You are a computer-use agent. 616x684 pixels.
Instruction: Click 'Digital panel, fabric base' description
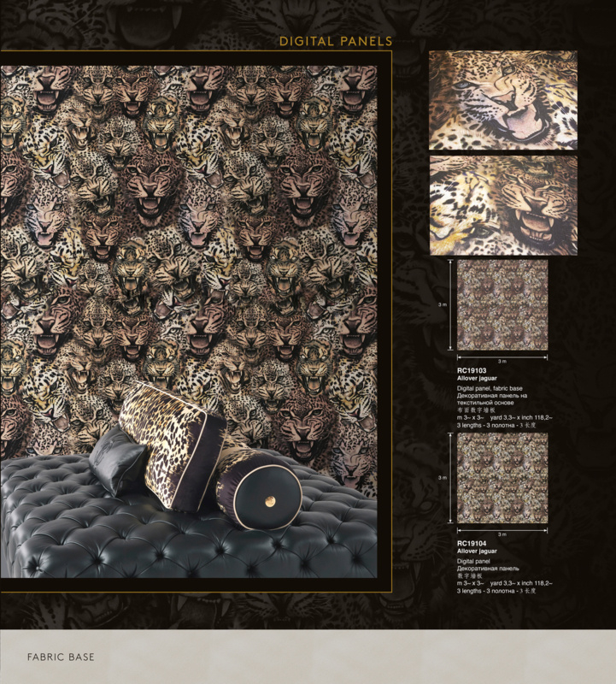point(490,388)
